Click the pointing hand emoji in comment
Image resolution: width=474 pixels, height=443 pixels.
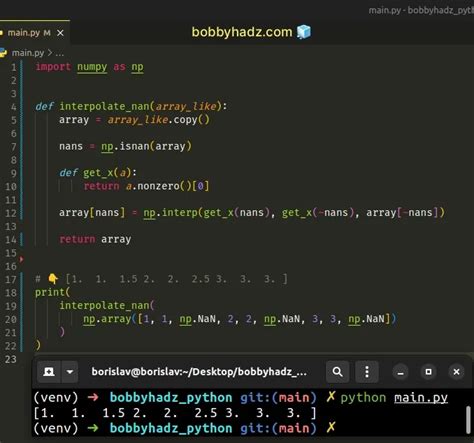53,279
